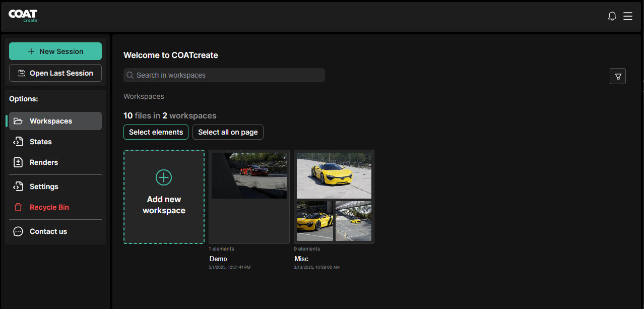644x309 pixels.
Task: Click the filter funnel icon
Action: (618, 77)
